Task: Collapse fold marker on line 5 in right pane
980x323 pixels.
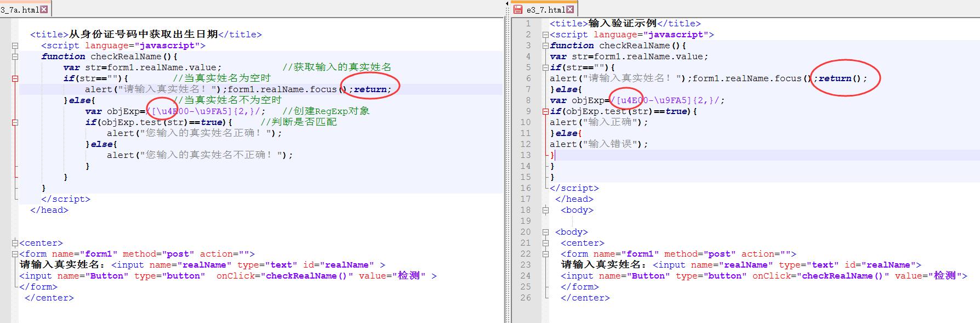Action: [545, 67]
